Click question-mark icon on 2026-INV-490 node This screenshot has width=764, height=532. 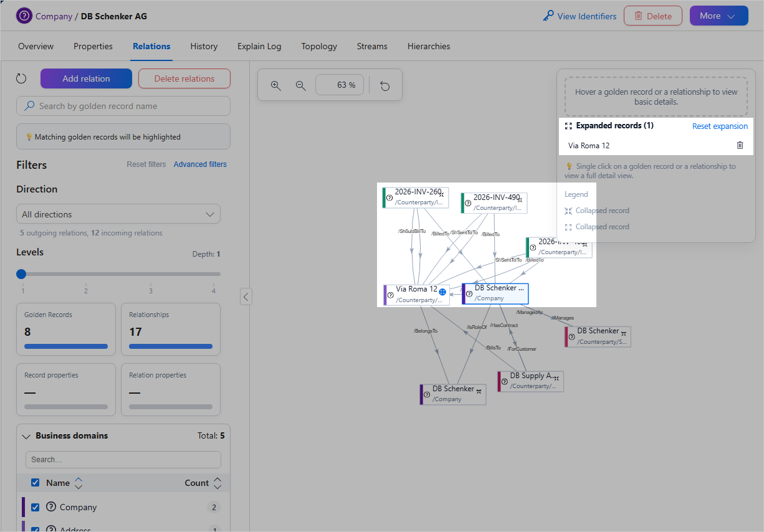click(468, 203)
